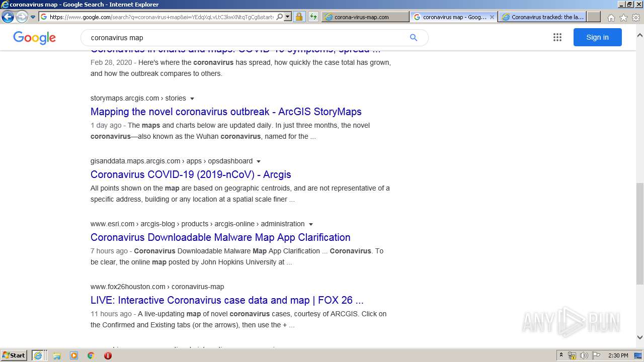Click the taskbar clock 2:30 PM
The image size is (644, 362).
[x=618, y=355]
